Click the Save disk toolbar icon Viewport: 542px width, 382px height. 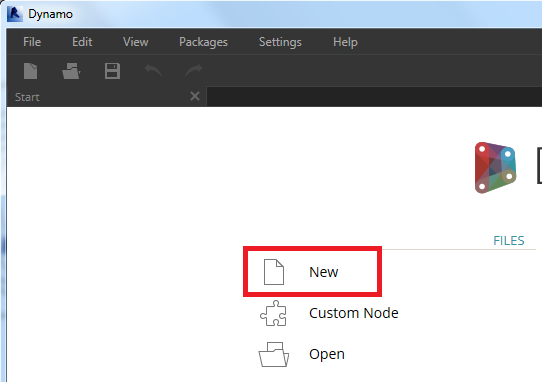(112, 71)
